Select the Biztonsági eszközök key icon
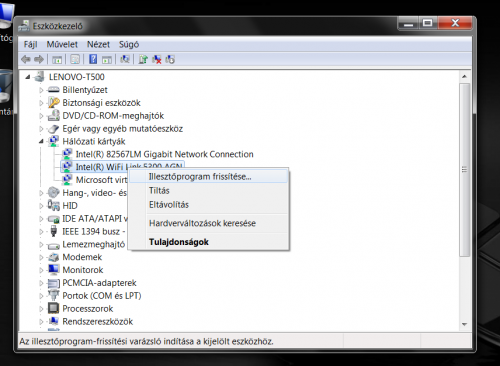Viewport: 500px width, 366px height. (x=53, y=102)
